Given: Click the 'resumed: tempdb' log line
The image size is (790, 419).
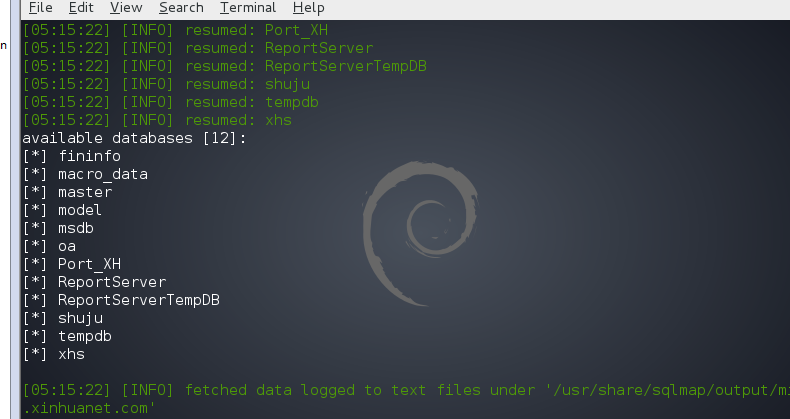Looking at the screenshot, I should click(x=170, y=102).
